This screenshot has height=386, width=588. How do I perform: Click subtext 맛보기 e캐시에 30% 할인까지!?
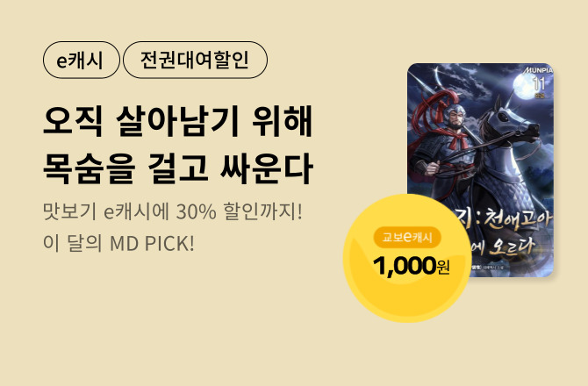coord(173,212)
